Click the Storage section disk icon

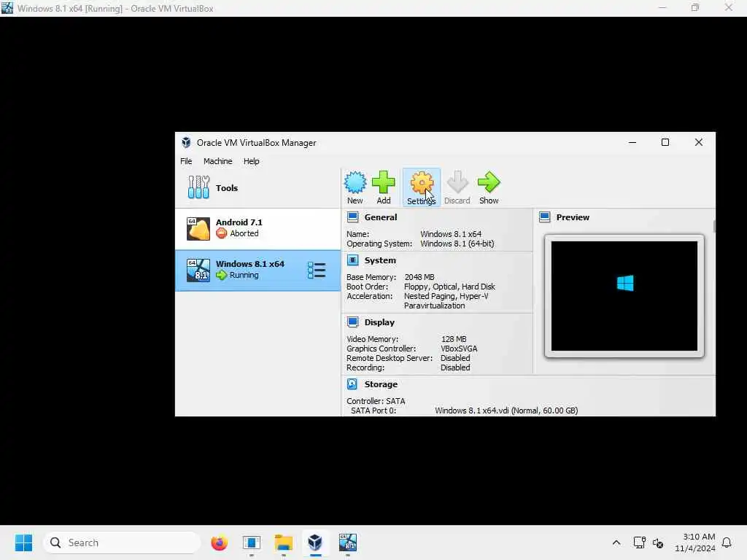[x=352, y=384]
